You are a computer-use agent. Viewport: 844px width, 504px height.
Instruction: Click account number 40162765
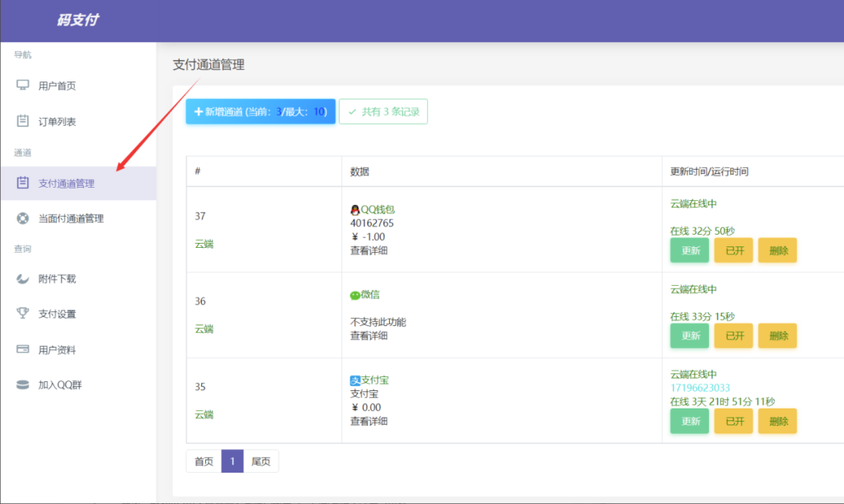[372, 223]
